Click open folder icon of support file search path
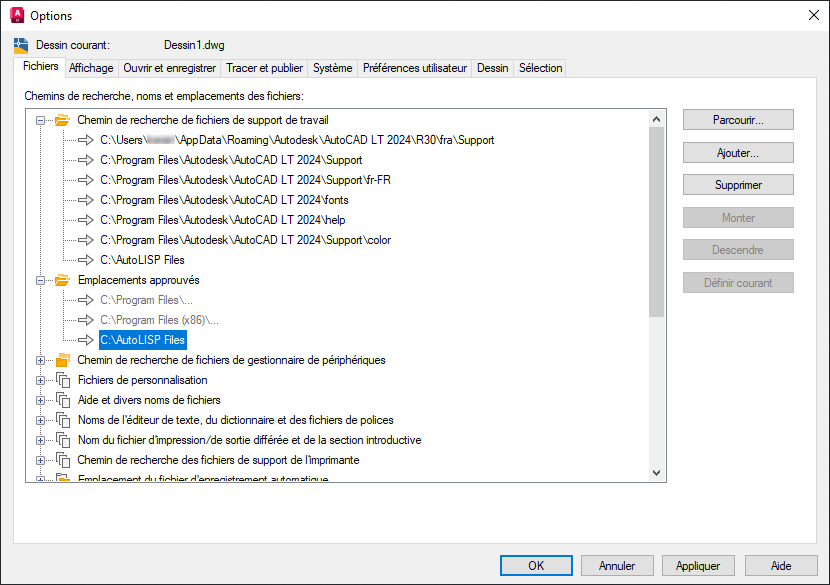Screen dimensions: 830x585 62,120
